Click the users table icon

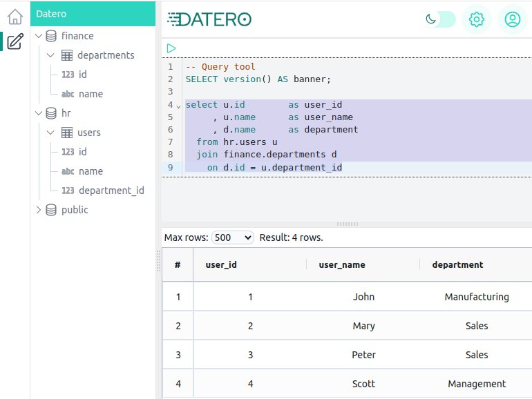point(67,133)
